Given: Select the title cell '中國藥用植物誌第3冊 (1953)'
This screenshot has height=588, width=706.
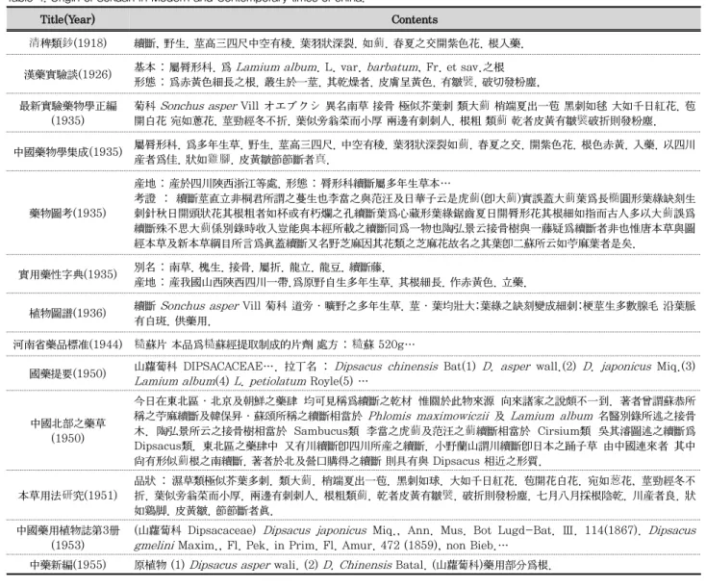Looking at the screenshot, I should pyautogui.click(x=67, y=538).
